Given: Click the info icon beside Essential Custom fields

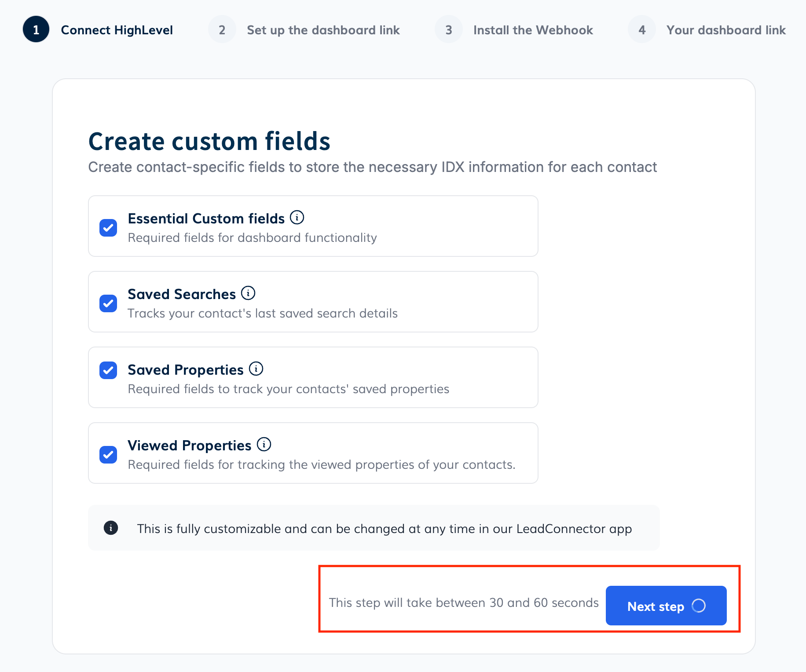Looking at the screenshot, I should pyautogui.click(x=297, y=217).
